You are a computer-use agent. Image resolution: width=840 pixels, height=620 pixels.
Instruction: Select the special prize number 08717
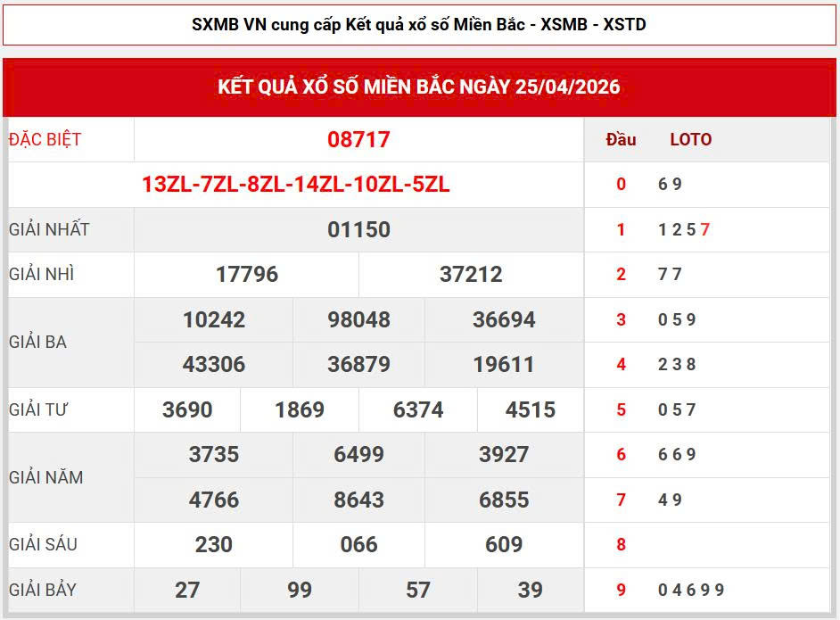358,139
